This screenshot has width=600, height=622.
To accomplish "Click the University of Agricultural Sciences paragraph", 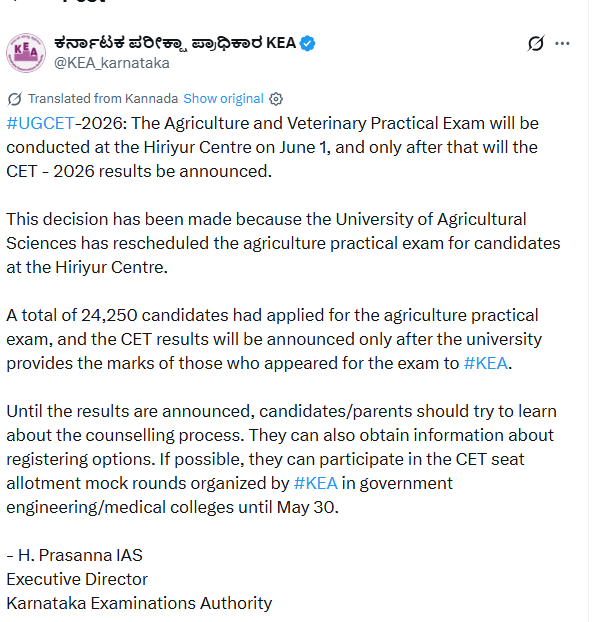I will tap(283, 243).
